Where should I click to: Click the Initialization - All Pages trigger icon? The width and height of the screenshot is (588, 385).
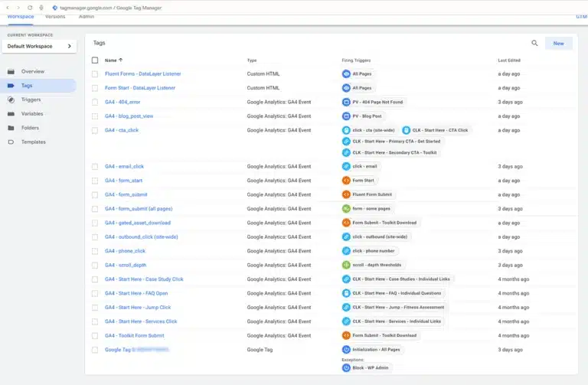[346, 350]
